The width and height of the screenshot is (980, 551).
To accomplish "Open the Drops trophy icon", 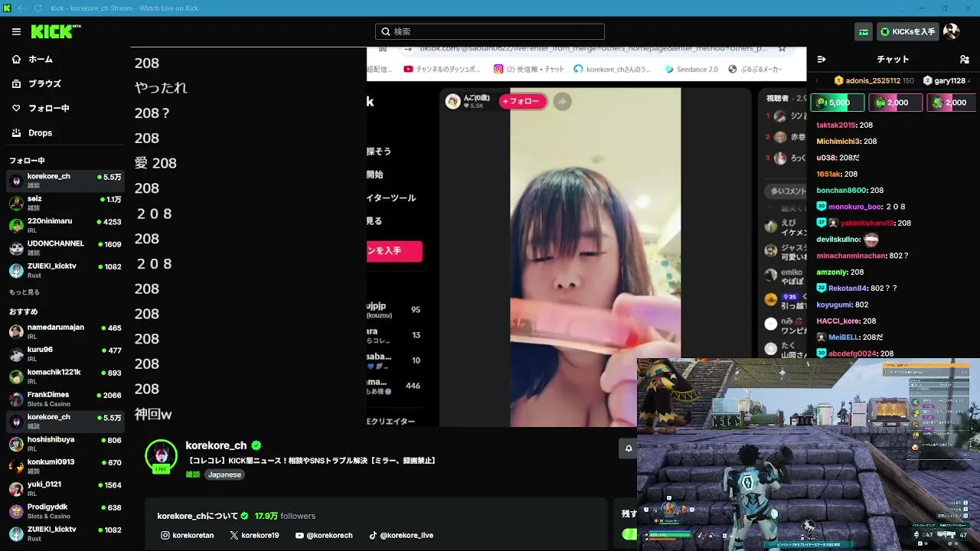I will pos(16,132).
